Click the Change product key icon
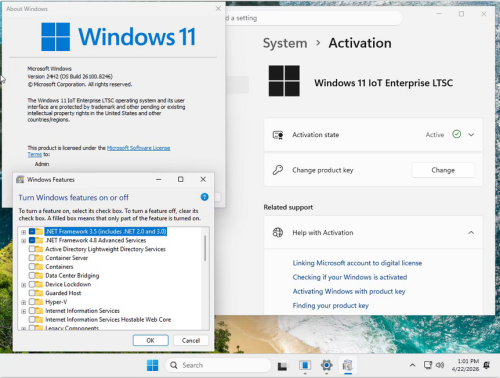This screenshot has width=500, height=378. tap(278, 170)
